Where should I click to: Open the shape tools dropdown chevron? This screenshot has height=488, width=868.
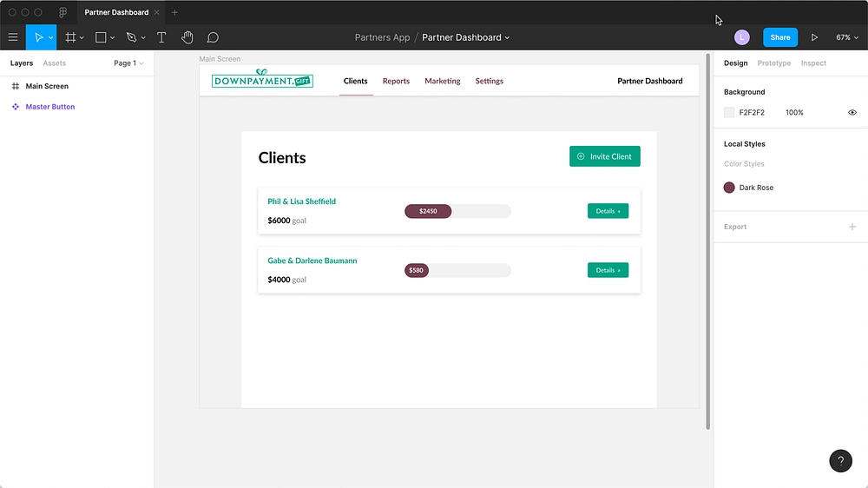point(112,37)
